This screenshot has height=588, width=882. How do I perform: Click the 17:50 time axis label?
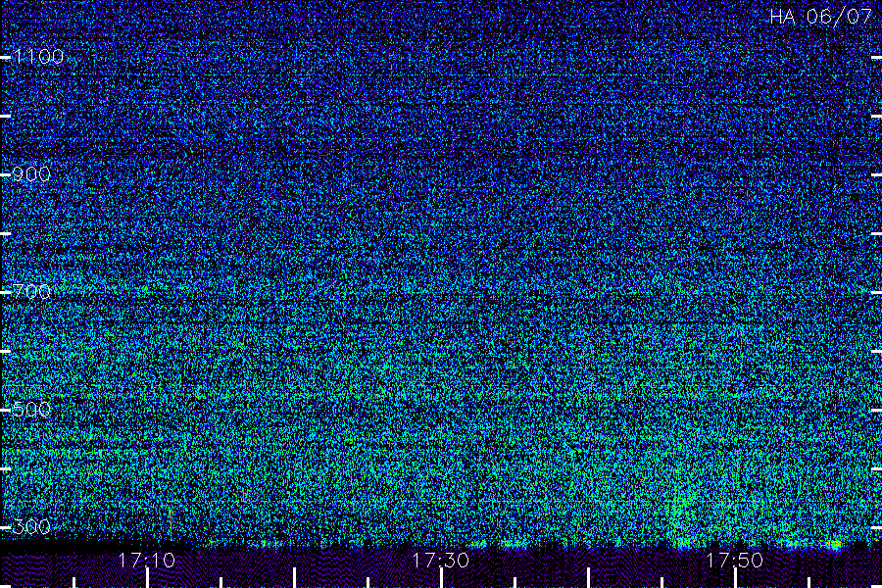pos(735,561)
